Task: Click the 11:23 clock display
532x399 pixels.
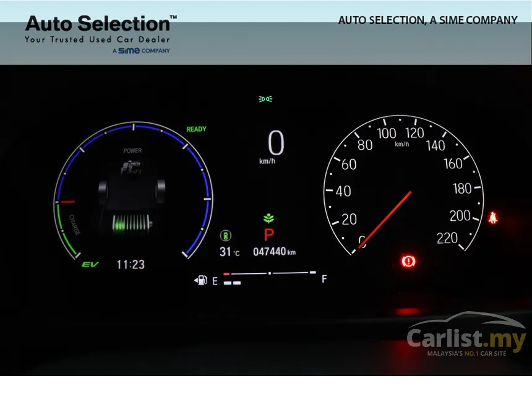Action: coord(131,265)
